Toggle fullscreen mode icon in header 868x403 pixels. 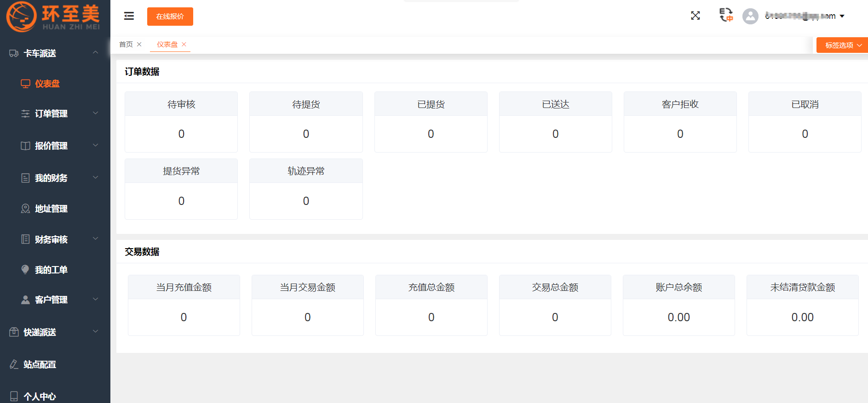[x=695, y=16]
